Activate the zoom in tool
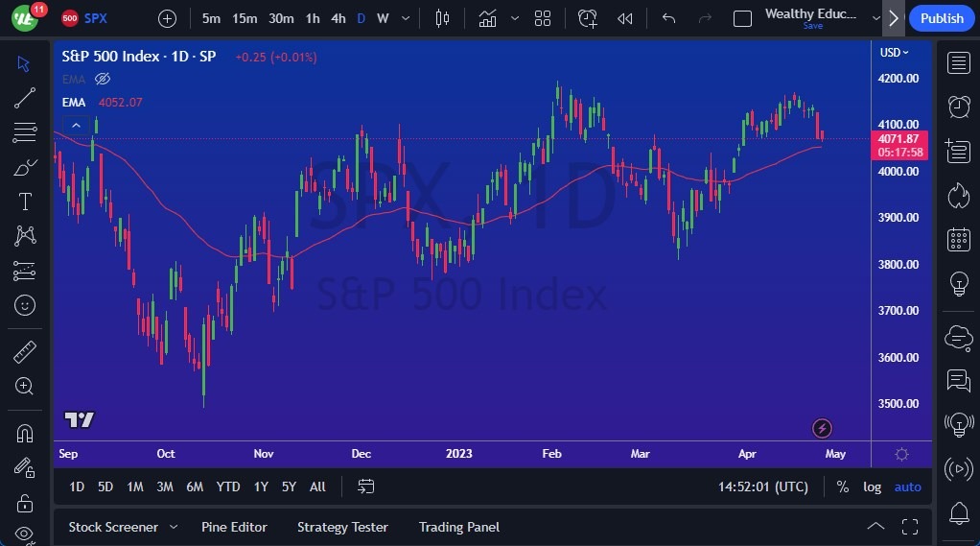The image size is (980, 546). click(24, 386)
